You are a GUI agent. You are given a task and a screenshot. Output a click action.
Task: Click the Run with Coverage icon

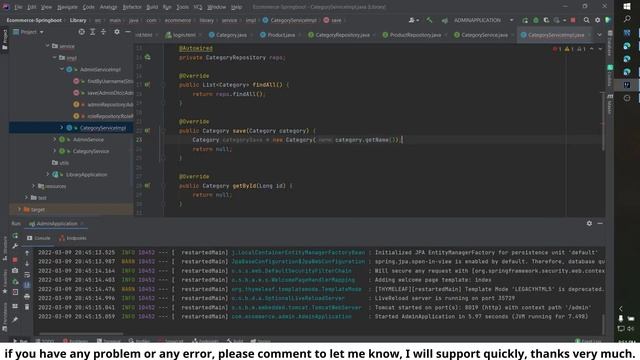coord(546,20)
